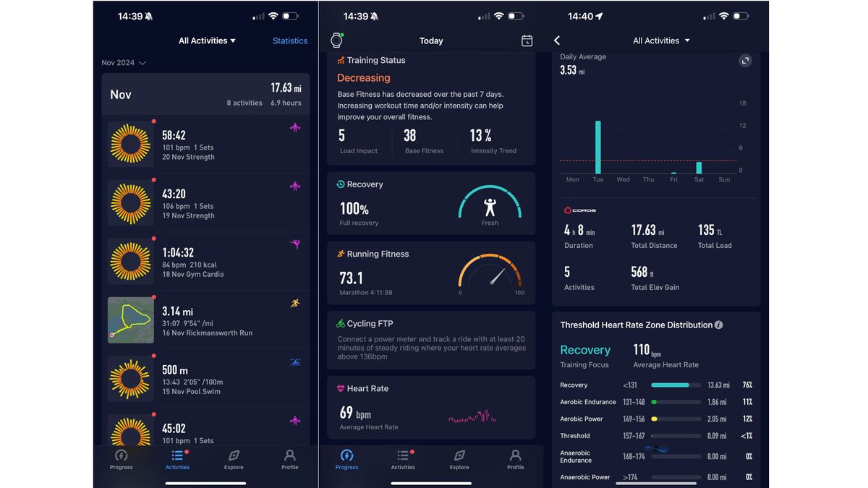
Task: Open All Activities dropdown on activities list
Action: (208, 40)
